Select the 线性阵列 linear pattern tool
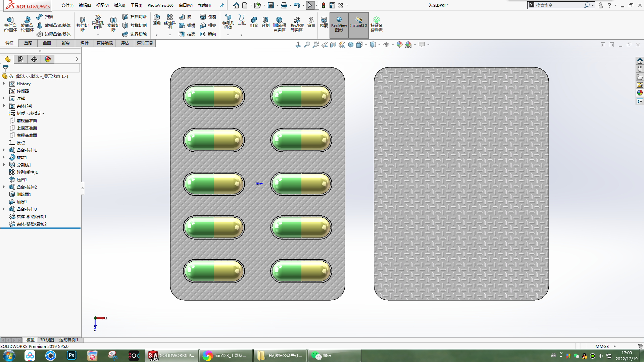Screen dimensions: 644x362 170,22
